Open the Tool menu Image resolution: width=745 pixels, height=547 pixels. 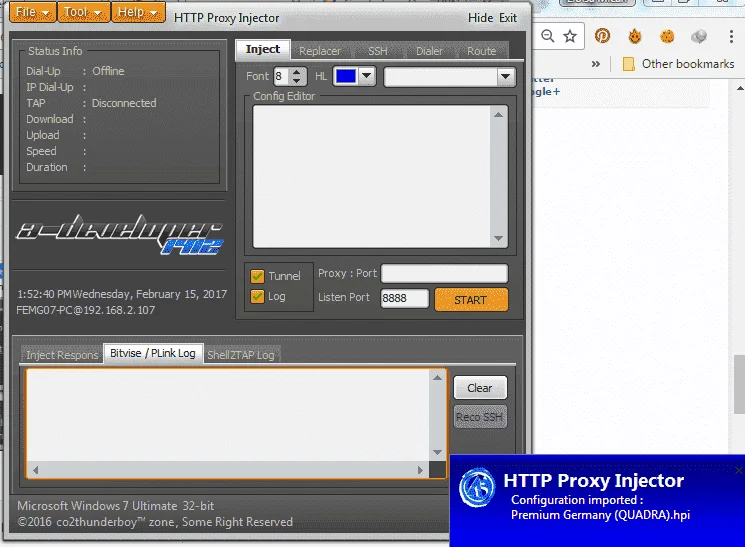pyautogui.click(x=84, y=12)
